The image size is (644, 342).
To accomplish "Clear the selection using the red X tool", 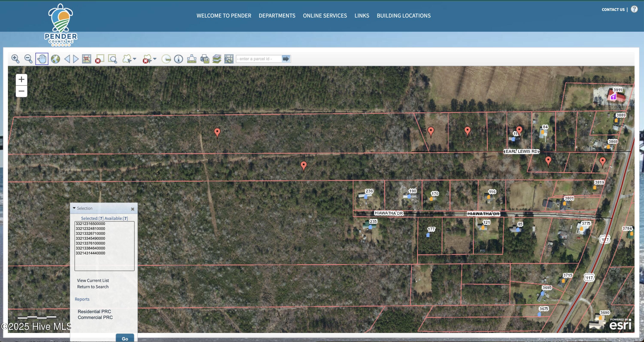I will (x=99, y=59).
